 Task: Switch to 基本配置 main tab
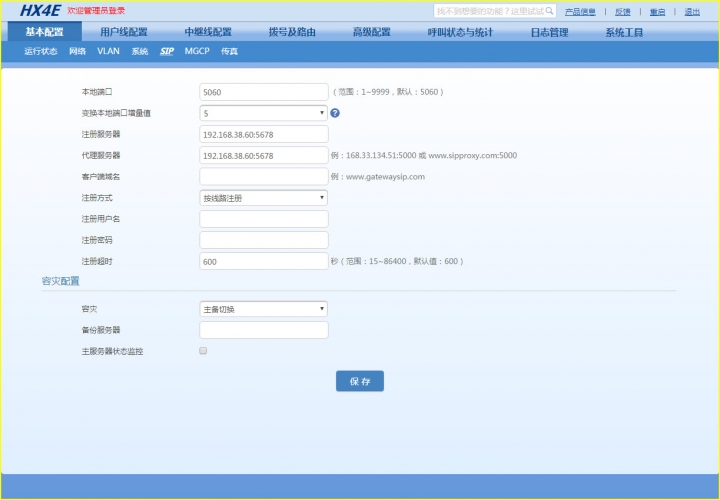coord(45,32)
